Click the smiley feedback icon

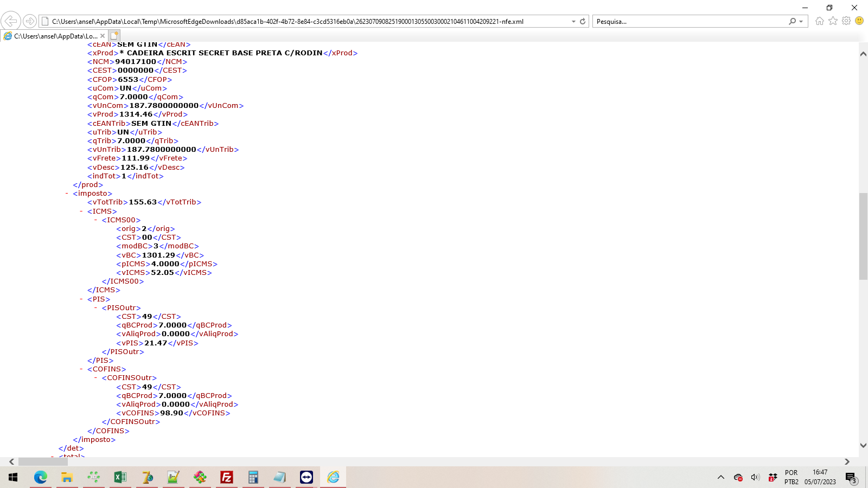tap(859, 21)
